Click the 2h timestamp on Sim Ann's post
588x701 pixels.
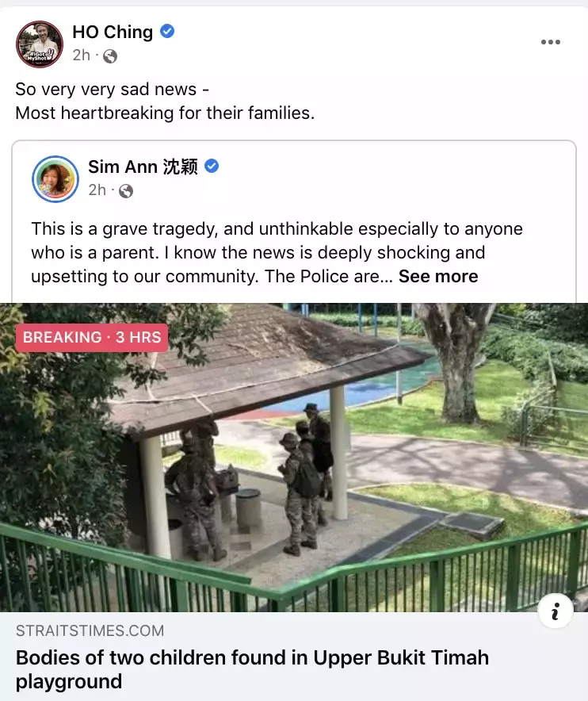pyautogui.click(x=97, y=190)
